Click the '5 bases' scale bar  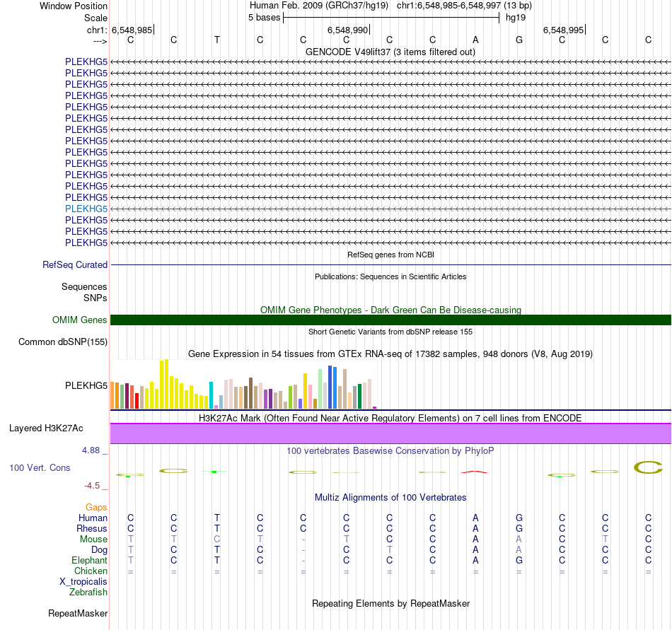click(391, 18)
